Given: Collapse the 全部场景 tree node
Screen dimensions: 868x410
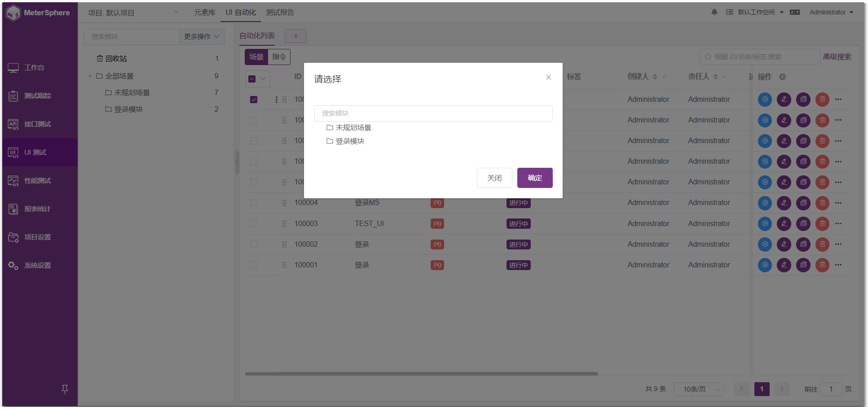Looking at the screenshot, I should click(90, 76).
